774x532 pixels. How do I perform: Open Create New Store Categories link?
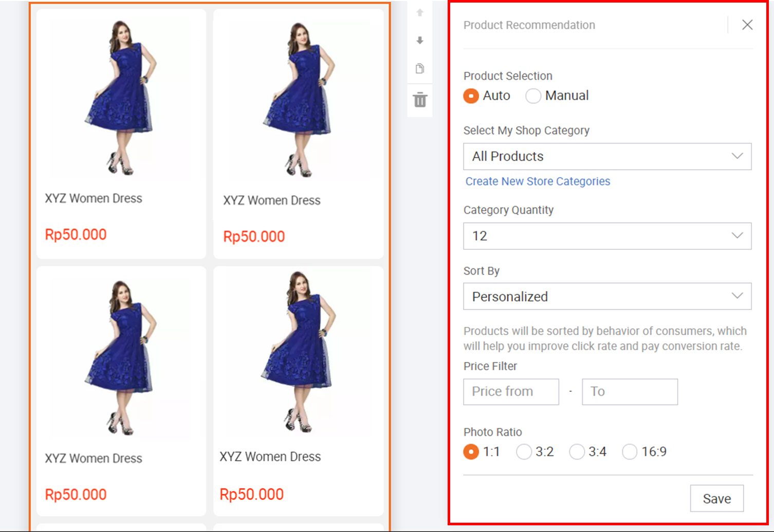tap(538, 181)
